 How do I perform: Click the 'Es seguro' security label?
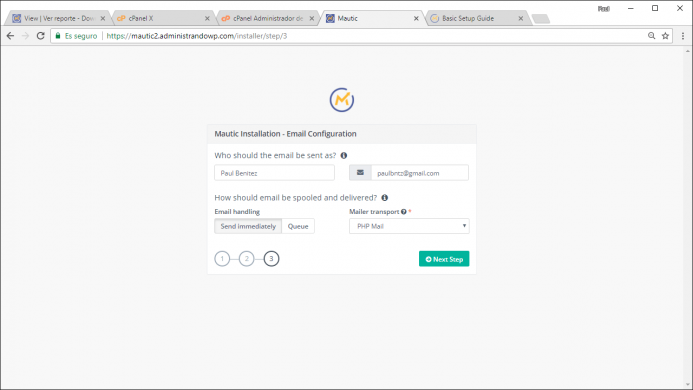point(81,36)
